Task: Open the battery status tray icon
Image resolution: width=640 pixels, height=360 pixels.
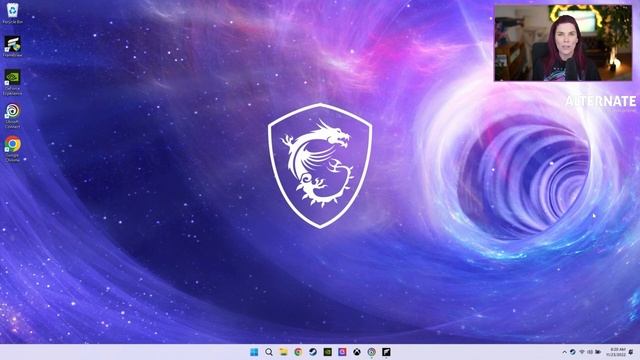Action: 598,352
